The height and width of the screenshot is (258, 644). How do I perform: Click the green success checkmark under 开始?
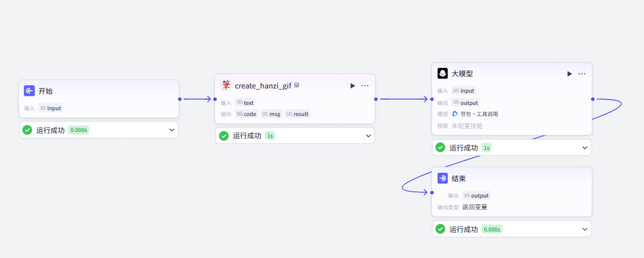(x=28, y=130)
